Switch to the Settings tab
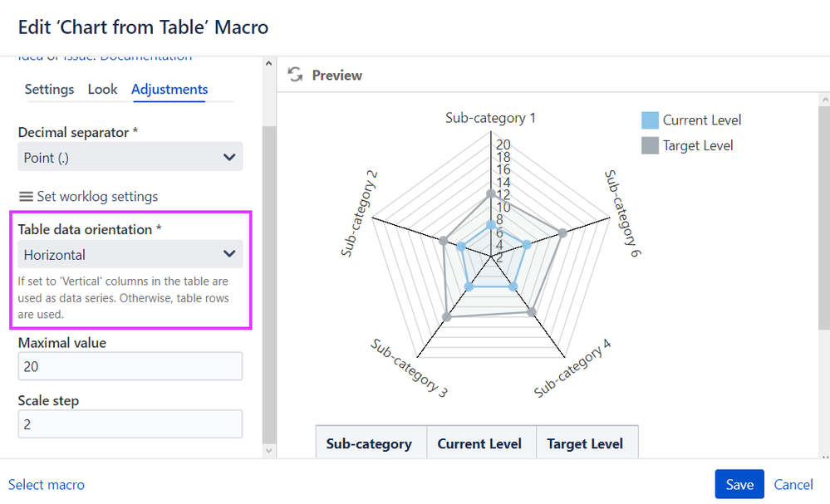Viewport: 830px width, 504px height. 49,89
